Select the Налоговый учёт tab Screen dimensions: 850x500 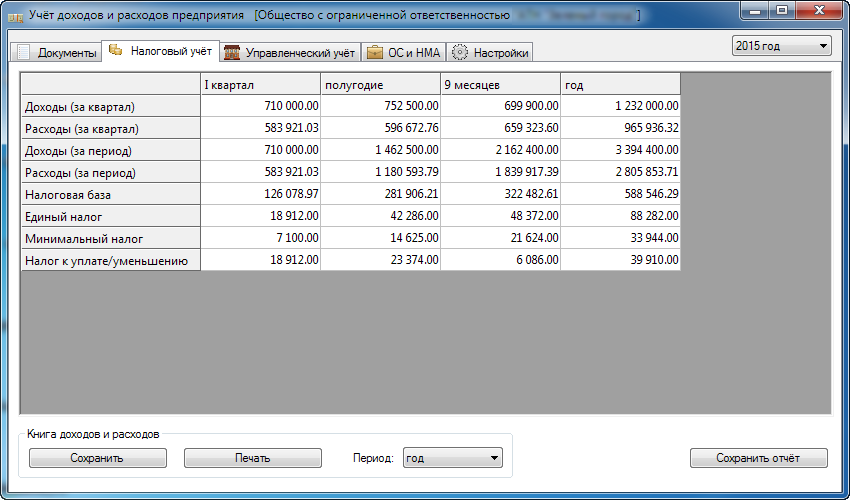[160, 50]
